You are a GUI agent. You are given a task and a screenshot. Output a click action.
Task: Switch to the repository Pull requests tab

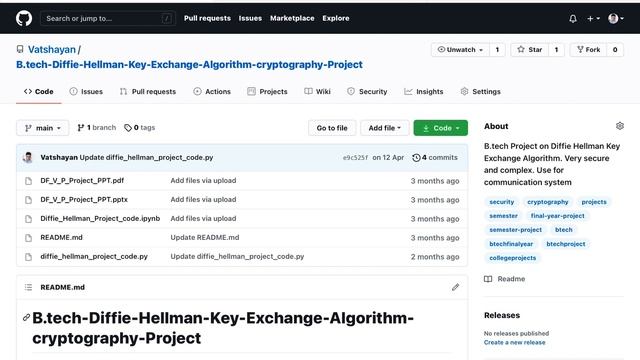148,91
